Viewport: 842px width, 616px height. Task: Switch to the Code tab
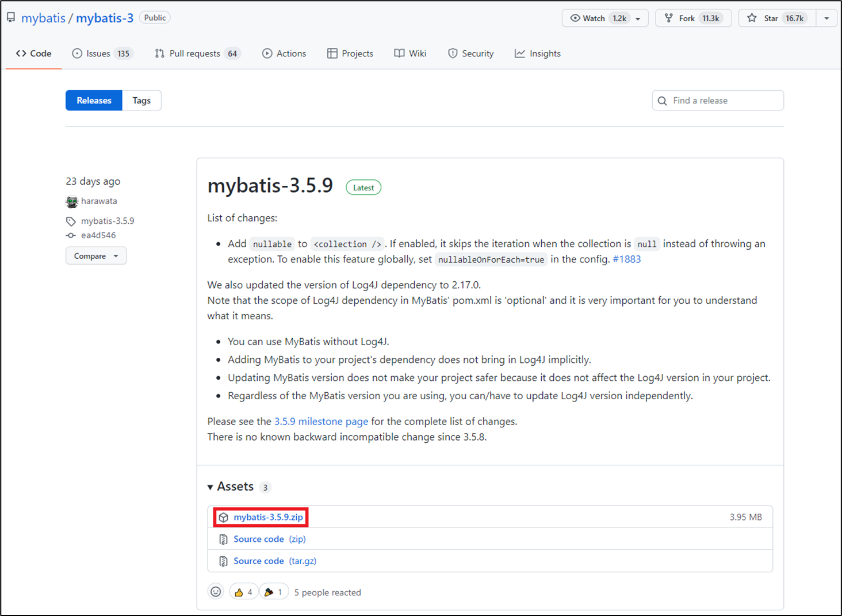click(34, 53)
